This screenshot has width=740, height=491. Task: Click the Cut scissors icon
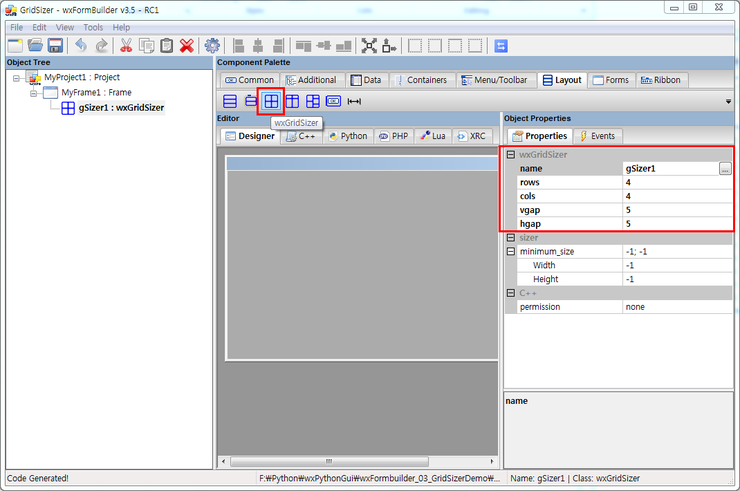tap(127, 45)
